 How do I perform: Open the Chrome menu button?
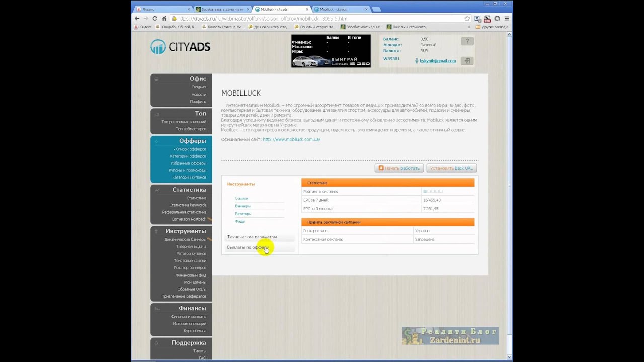click(x=507, y=18)
